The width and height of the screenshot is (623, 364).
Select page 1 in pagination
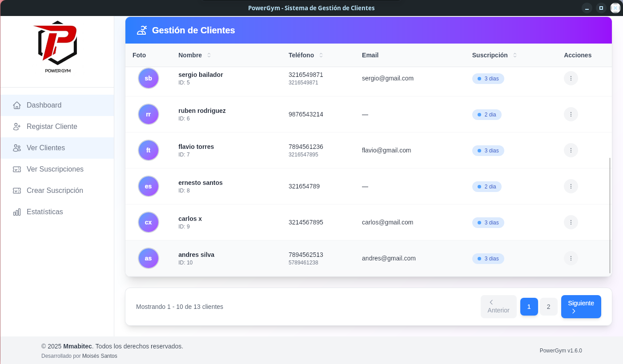529,307
